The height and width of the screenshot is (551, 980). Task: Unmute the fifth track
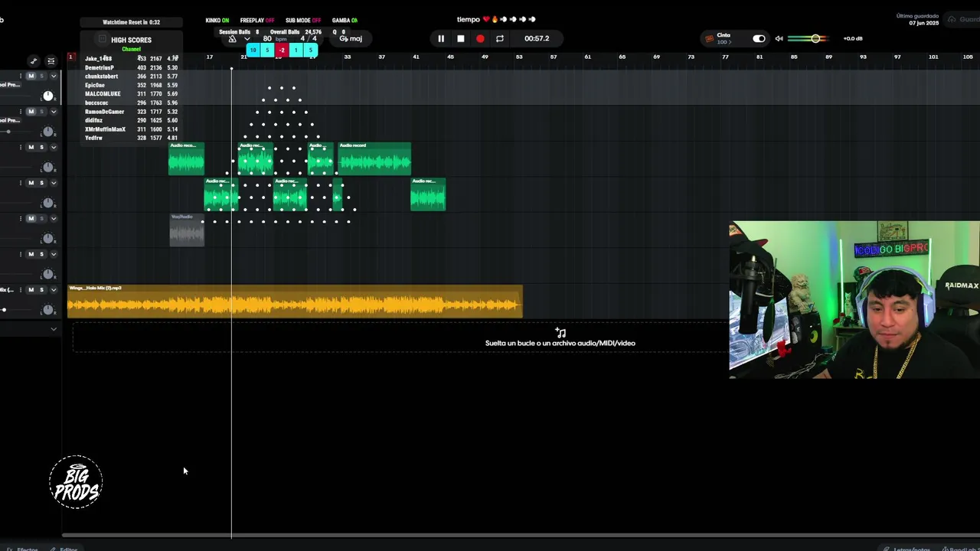point(31,218)
